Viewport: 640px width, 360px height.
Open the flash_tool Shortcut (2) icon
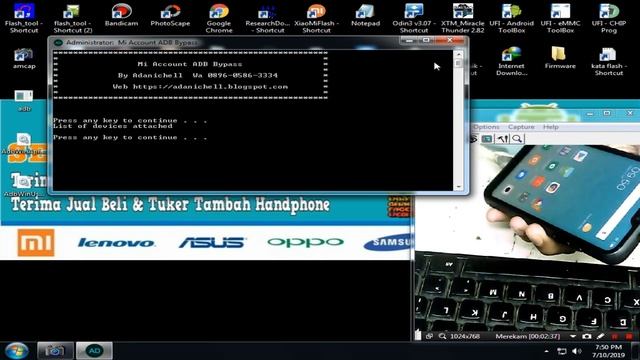pos(73,18)
